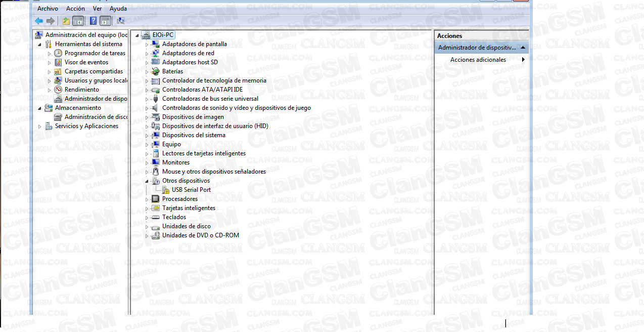Open the Ayuda menu
Image resolution: width=644 pixels, height=332 pixels.
118,9
